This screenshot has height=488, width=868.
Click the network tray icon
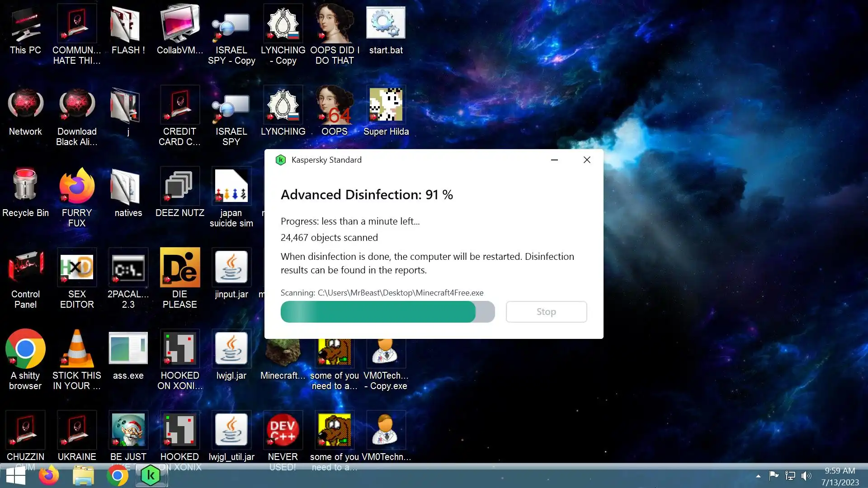pos(790,476)
